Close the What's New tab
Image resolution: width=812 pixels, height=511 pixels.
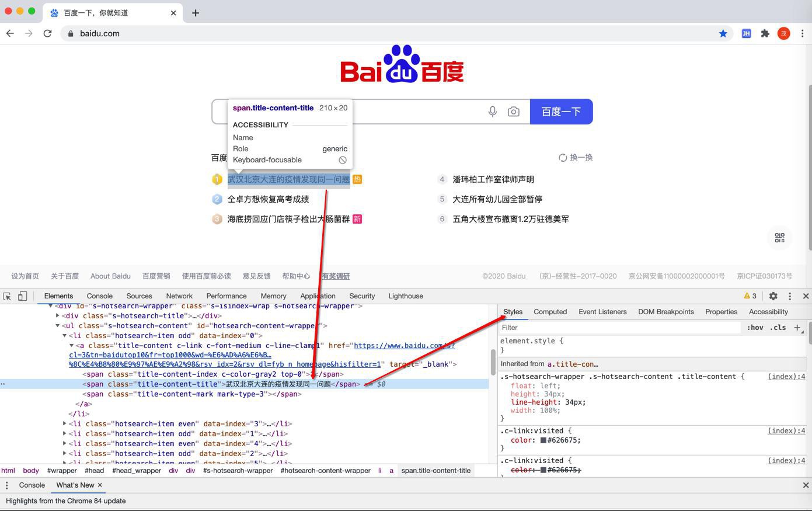coord(100,485)
